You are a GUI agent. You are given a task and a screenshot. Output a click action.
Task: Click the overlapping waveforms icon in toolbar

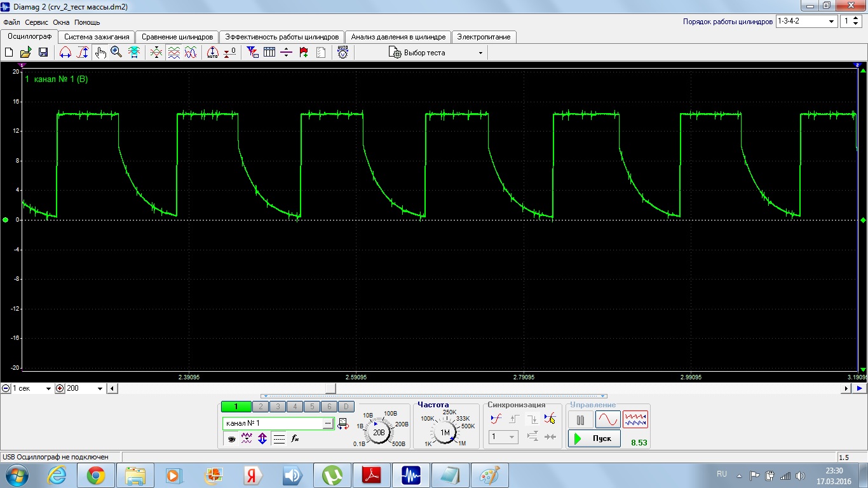click(191, 53)
